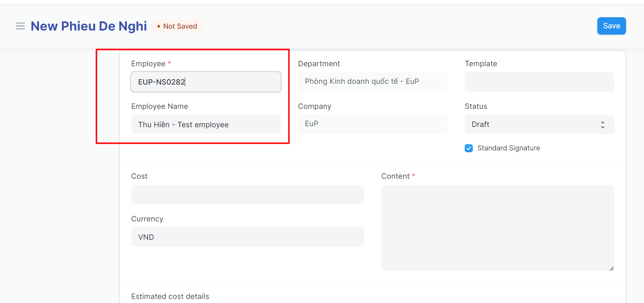Select the Department field

point(372,82)
